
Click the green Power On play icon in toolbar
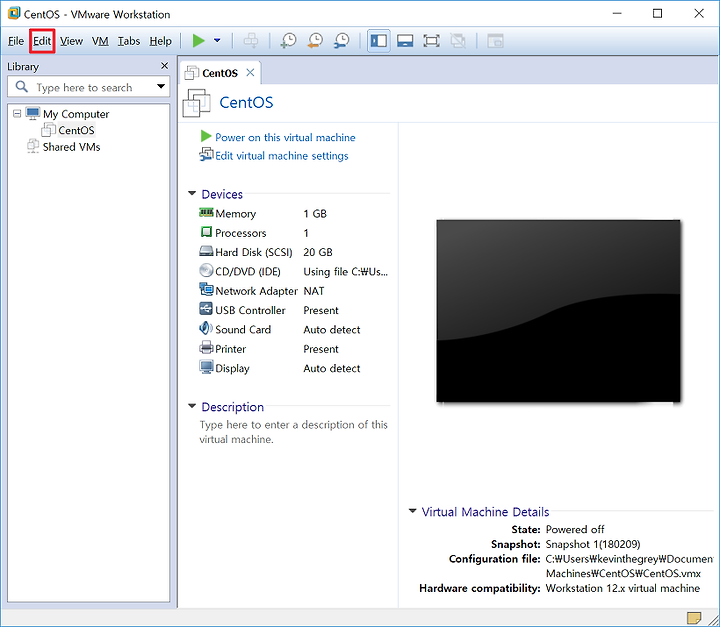coord(198,41)
